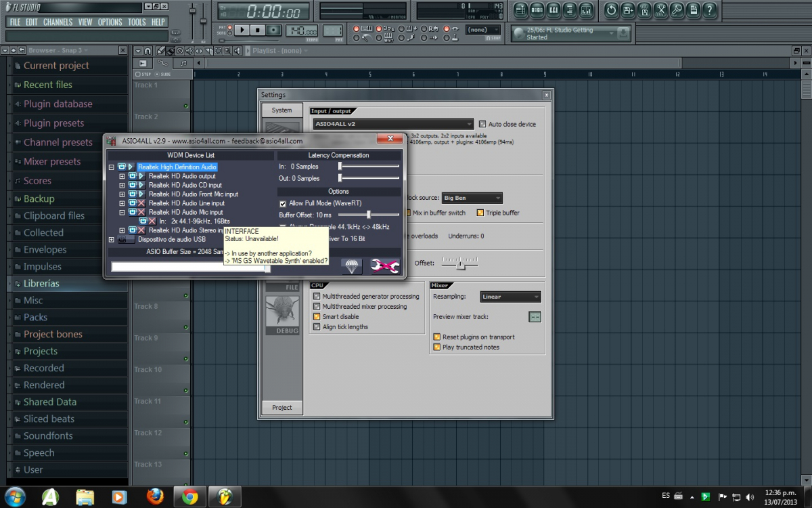Click the Preview mixer track selector box

(x=535, y=316)
